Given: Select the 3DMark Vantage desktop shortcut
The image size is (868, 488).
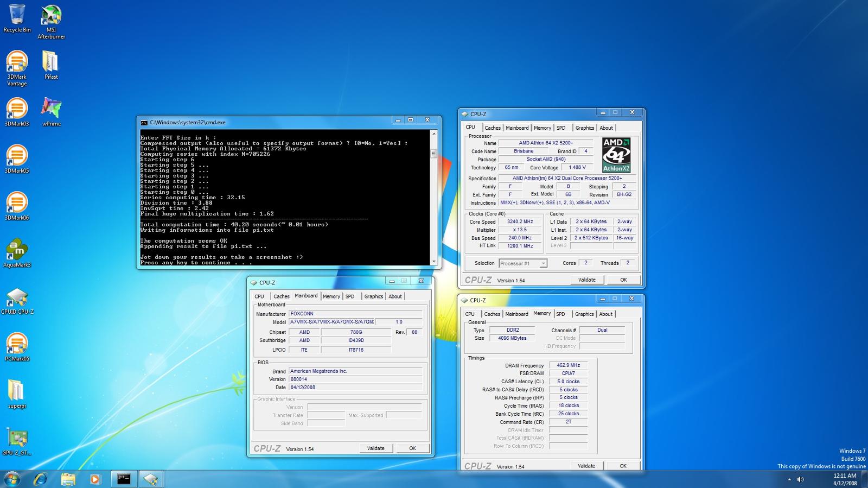Looking at the screenshot, I should (17, 68).
